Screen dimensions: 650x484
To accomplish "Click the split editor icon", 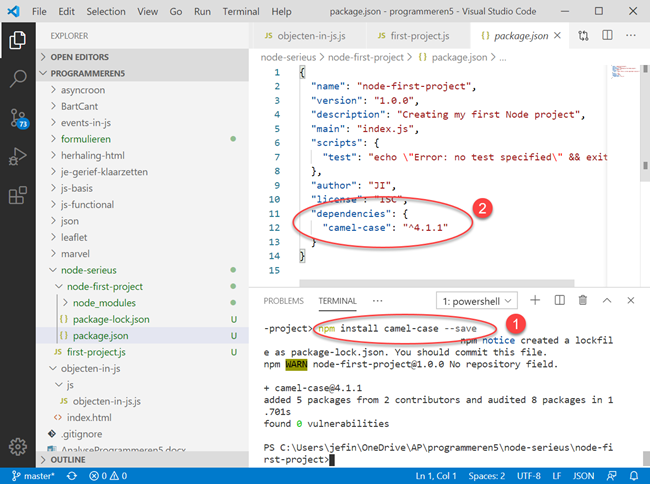I will 608,35.
